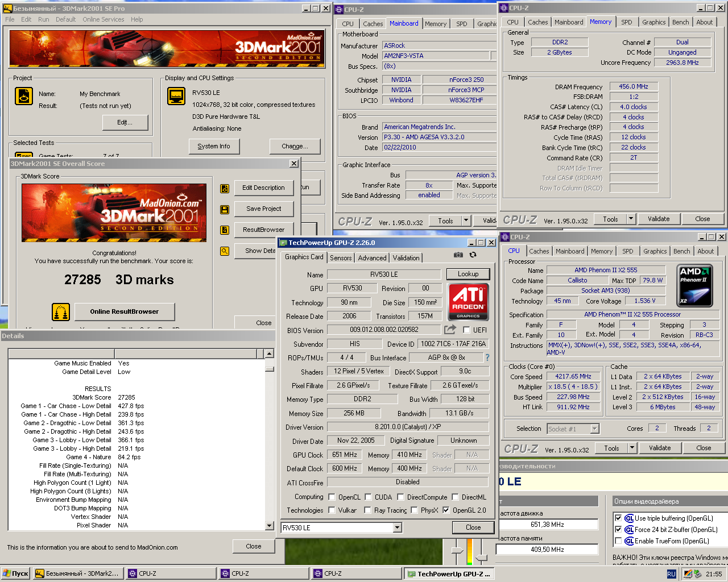Toggle the CUDA checkbox
This screenshot has height=582, width=728.
368,497
